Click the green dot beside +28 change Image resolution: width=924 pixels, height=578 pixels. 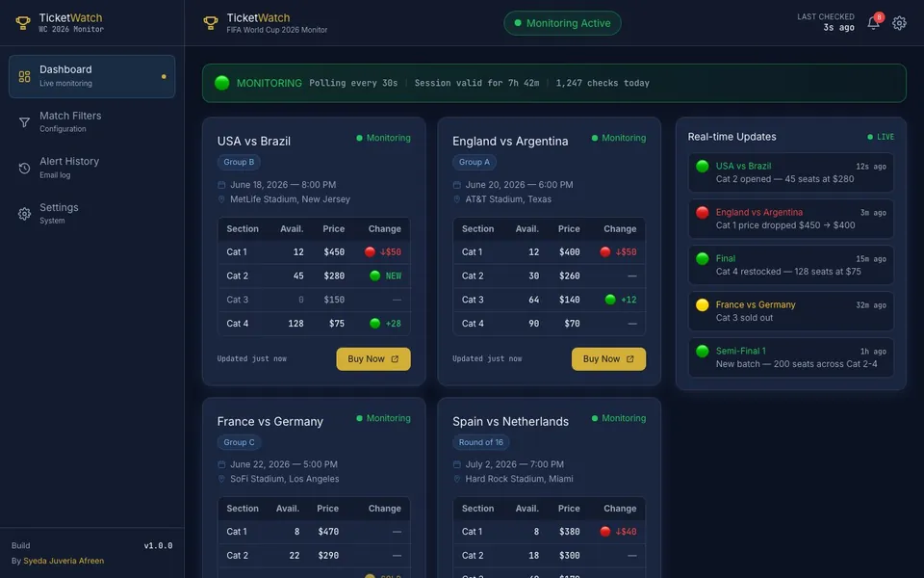click(374, 324)
